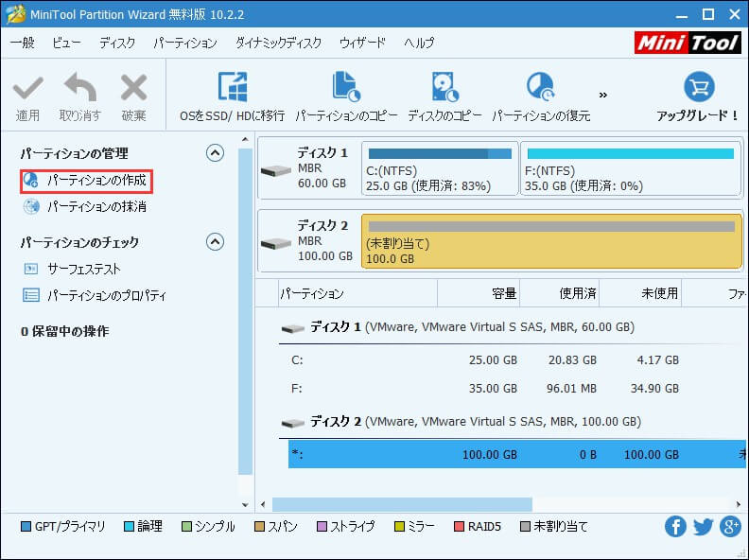Click ディスク 2 VMware header in list
The height and width of the screenshot is (560, 749).
point(462,422)
